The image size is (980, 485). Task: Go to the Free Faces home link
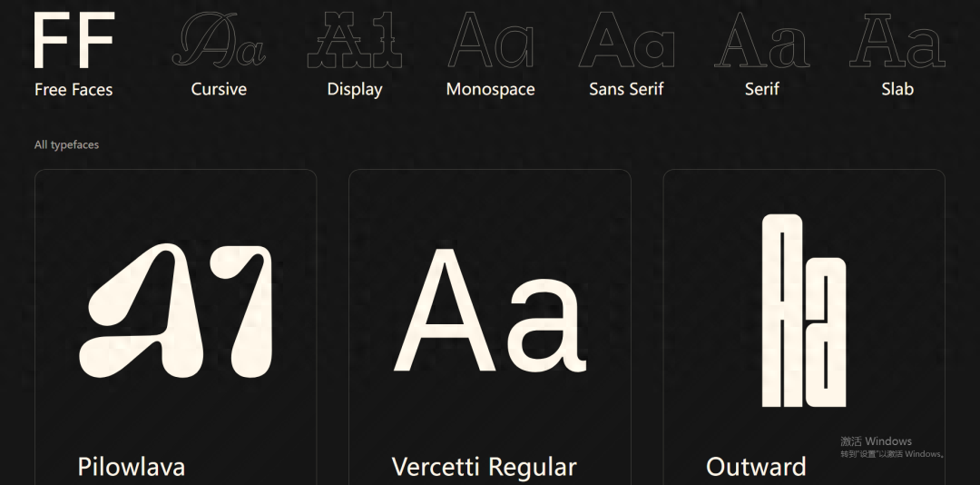pyautogui.click(x=73, y=89)
